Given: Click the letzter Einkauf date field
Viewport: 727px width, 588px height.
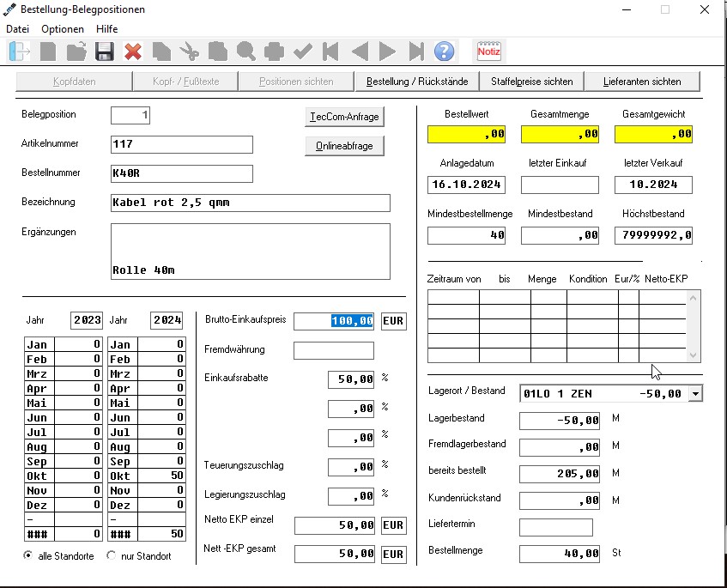Looking at the screenshot, I should click(x=560, y=185).
